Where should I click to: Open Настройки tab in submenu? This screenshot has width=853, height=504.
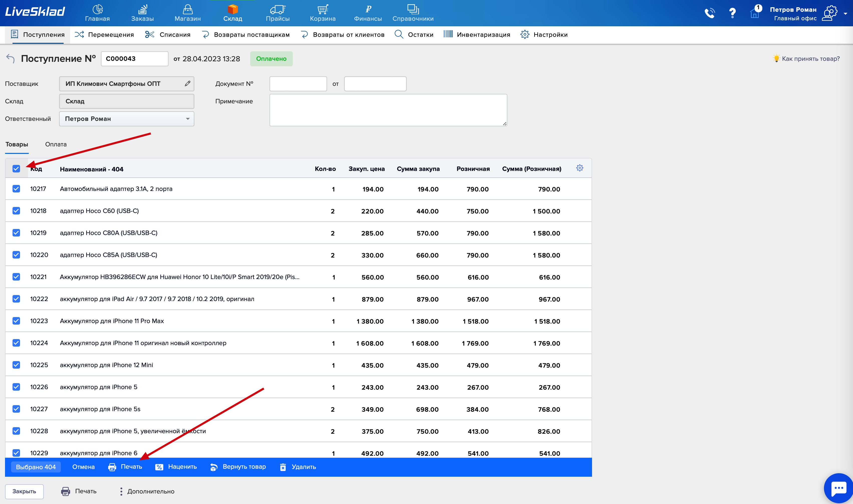(544, 35)
